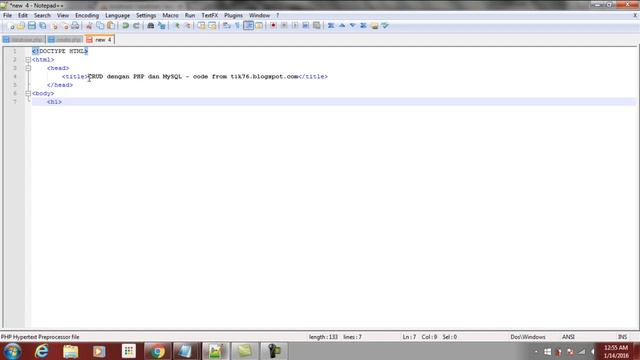
Task: Click the Zoom Out toolbar icon
Action: click(187, 26)
